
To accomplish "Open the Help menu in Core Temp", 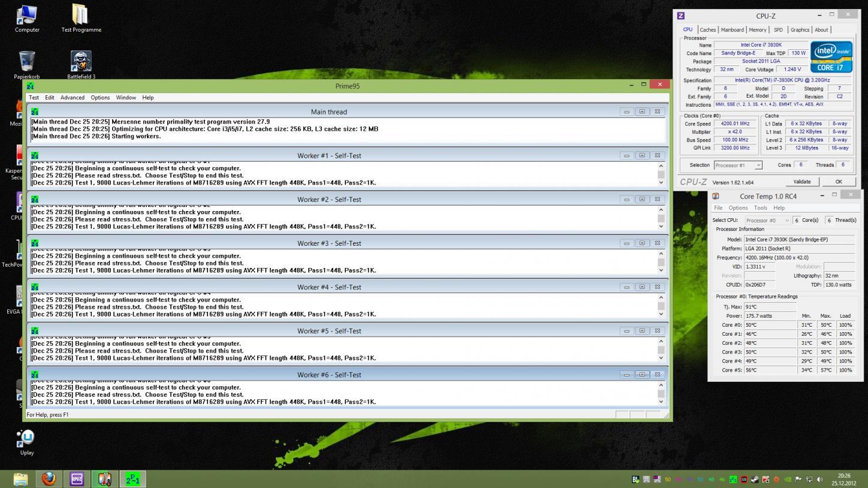I will [779, 208].
